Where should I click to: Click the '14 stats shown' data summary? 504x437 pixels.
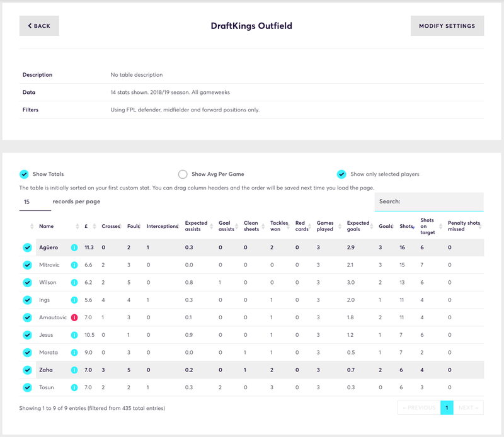tap(170, 93)
